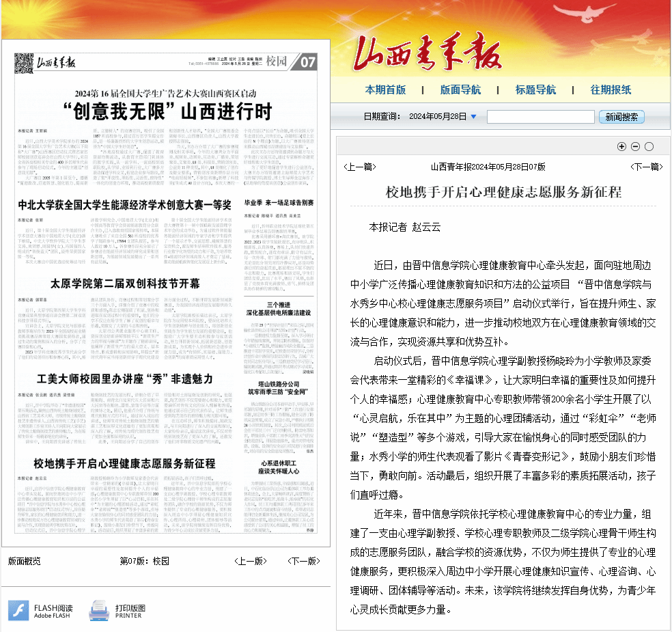Open the date dropdown arrow
Screen dimensions: 672x632
pyautogui.click(x=473, y=117)
